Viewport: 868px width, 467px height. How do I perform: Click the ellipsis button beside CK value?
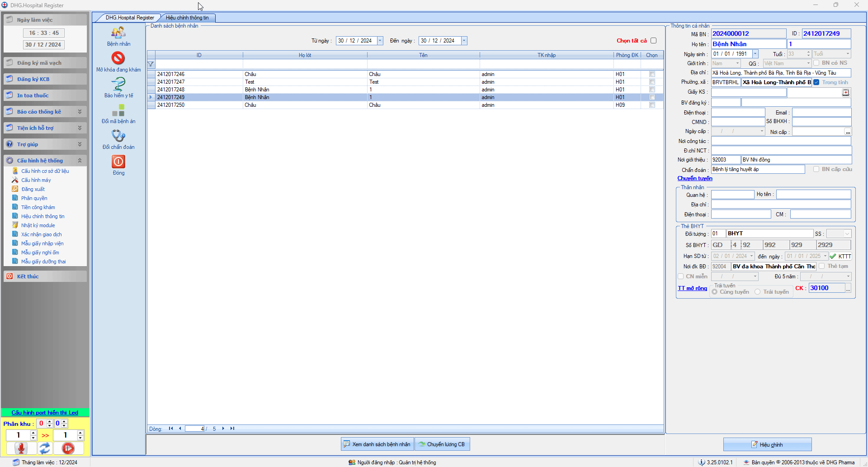point(848,288)
